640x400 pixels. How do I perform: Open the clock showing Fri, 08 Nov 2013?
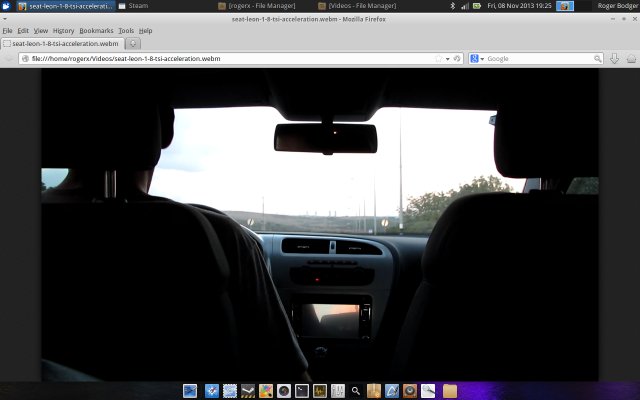tap(519, 6)
